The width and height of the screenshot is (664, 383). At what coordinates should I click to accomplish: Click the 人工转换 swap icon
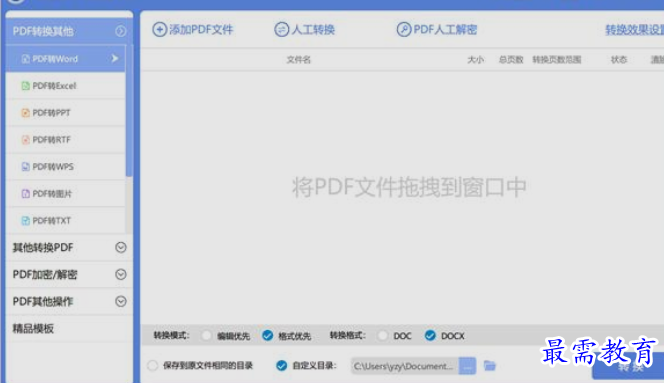(x=282, y=30)
